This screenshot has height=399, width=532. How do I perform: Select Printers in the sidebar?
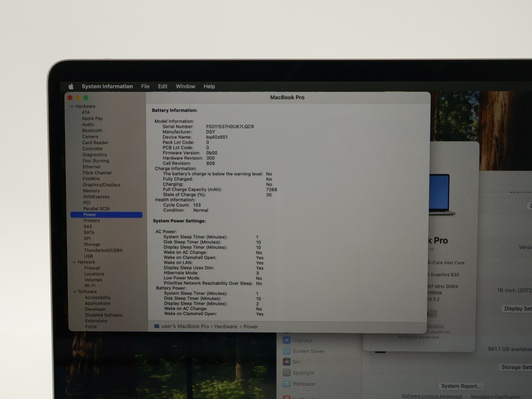point(91,221)
